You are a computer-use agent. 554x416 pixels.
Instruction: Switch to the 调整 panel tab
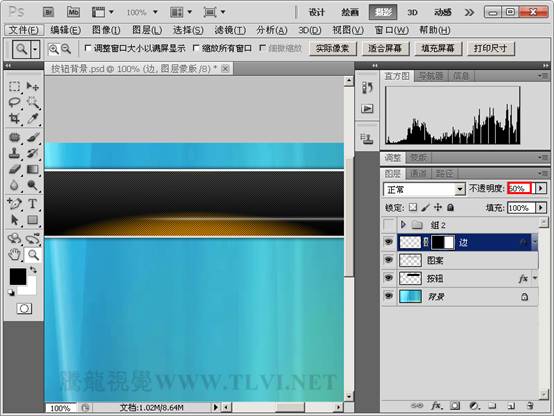tap(393, 158)
